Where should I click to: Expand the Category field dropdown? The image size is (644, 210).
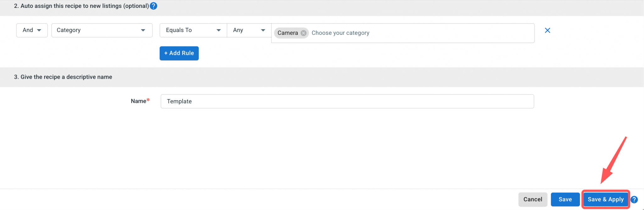pyautogui.click(x=102, y=30)
